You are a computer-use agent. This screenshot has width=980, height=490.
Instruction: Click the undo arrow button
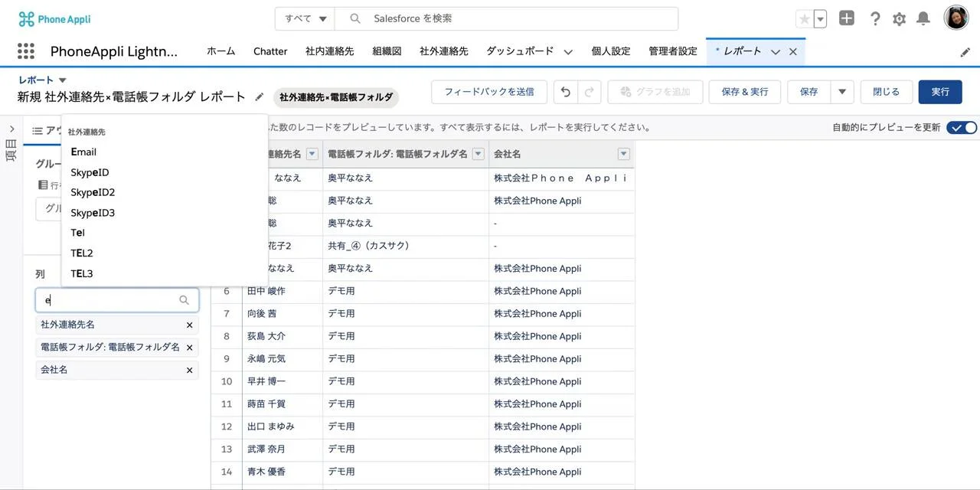(x=566, y=92)
